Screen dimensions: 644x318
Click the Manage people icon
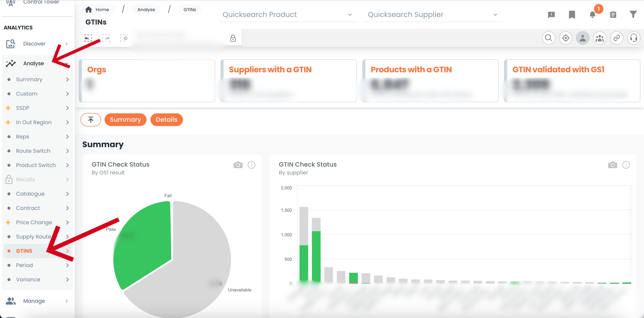click(11, 301)
